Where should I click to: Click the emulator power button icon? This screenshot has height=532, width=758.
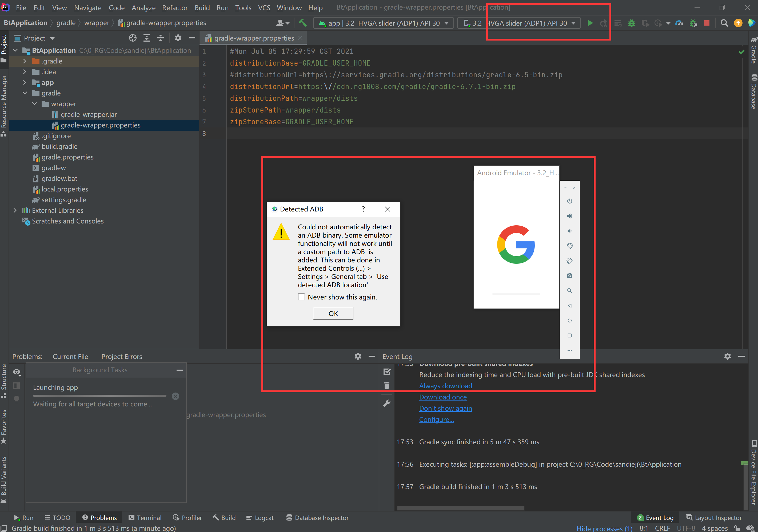click(x=569, y=201)
